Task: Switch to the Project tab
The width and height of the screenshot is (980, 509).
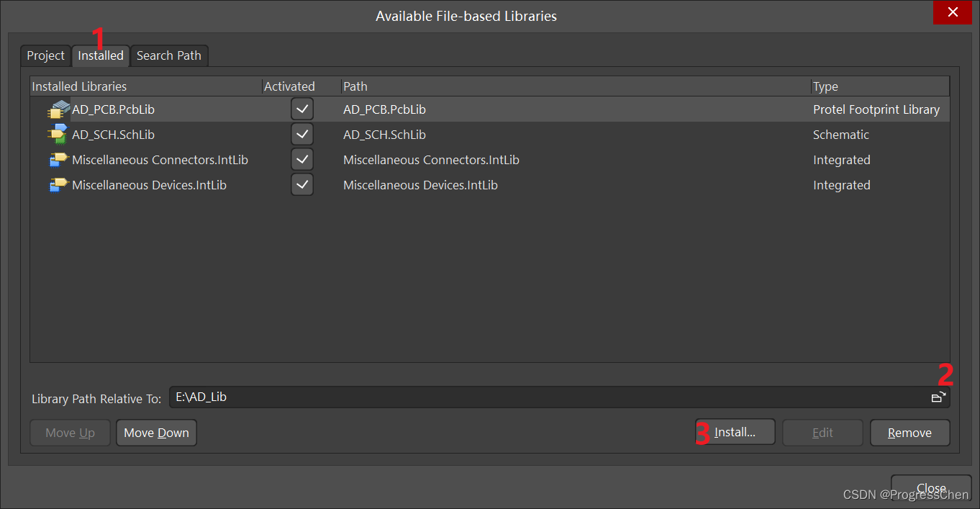Action: point(45,55)
